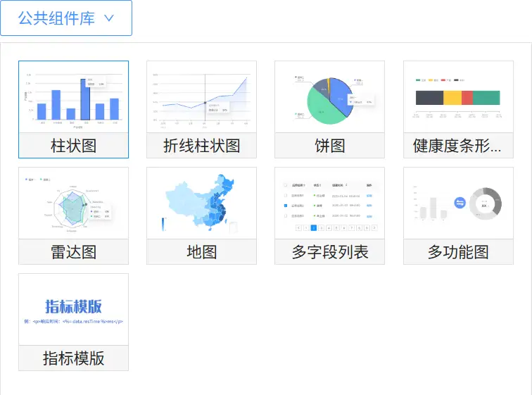532x395 pixels.
Task: Click the 雷达图 label
Action: [x=73, y=252]
